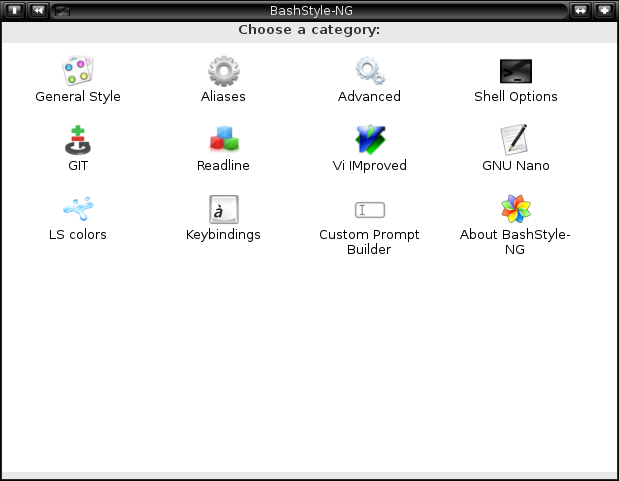Viewport: 619px width, 481px height.
Task: Open the Aliases gear icon
Action: [224, 71]
